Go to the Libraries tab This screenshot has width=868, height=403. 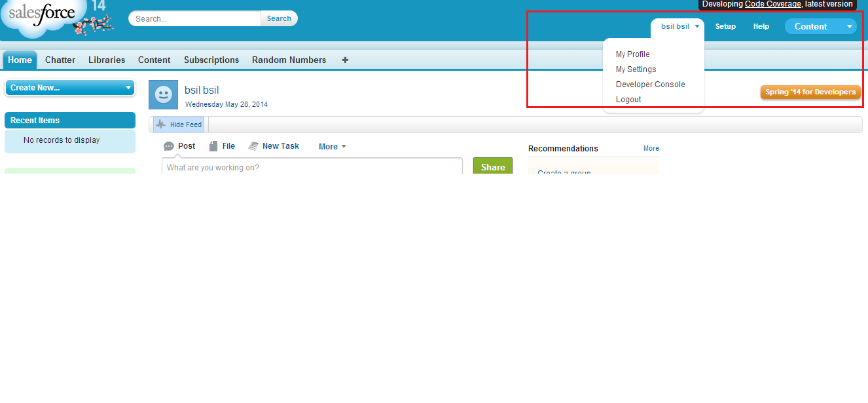coord(107,60)
